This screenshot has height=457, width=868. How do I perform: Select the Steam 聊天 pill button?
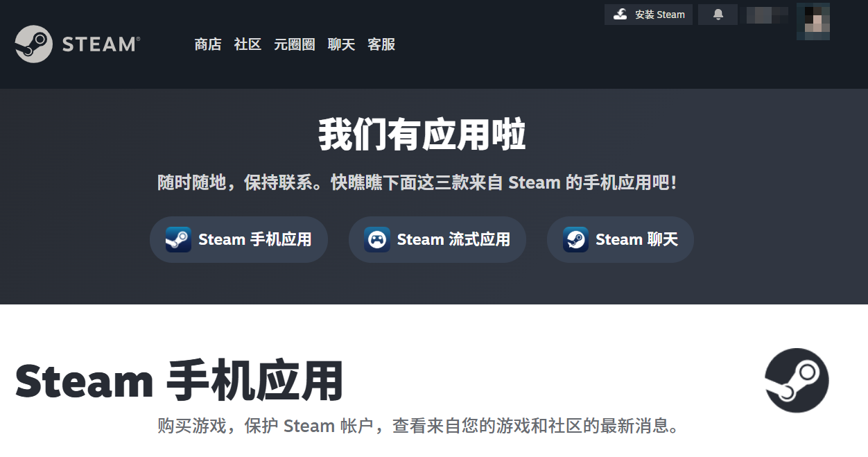(x=620, y=239)
